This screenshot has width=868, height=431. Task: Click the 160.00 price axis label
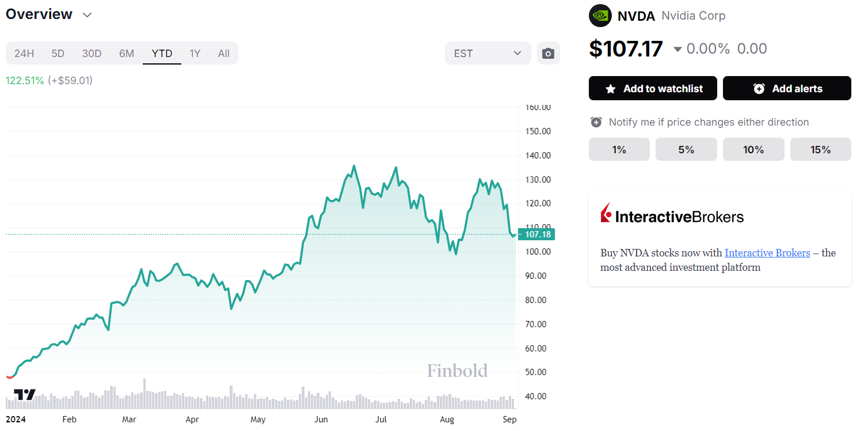[x=538, y=107]
